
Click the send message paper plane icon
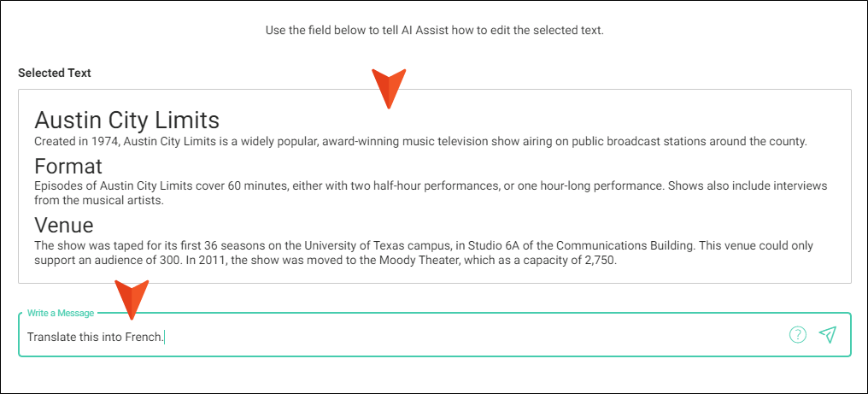point(828,335)
